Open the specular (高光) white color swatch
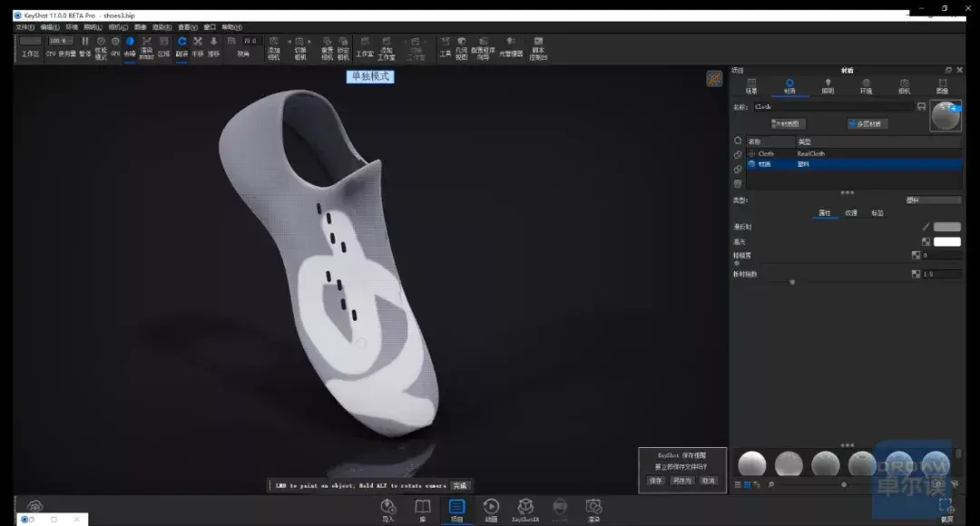Viewport: 980px width, 526px height. point(946,242)
